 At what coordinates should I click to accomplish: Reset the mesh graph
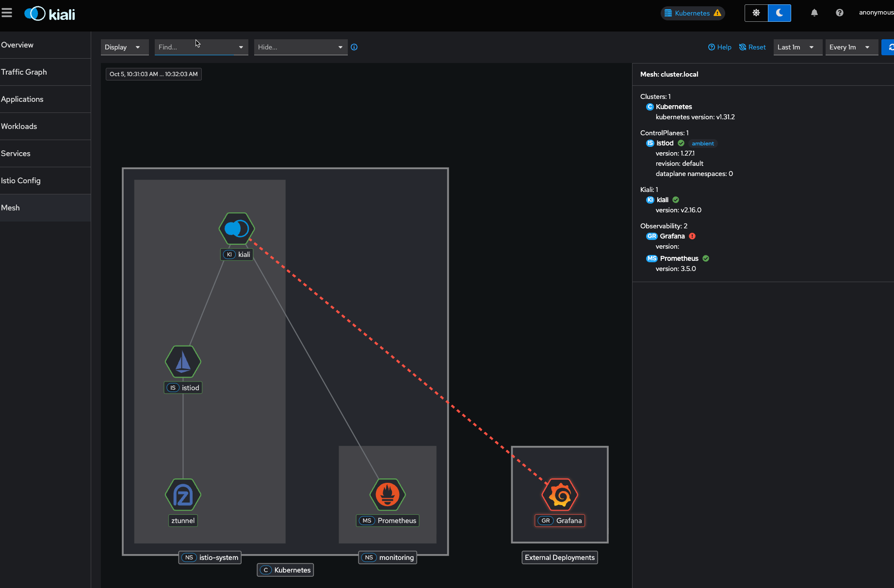pyautogui.click(x=752, y=47)
